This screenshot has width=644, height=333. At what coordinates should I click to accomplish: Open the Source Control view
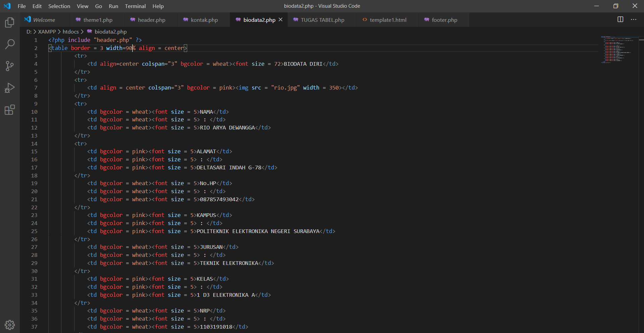click(10, 66)
